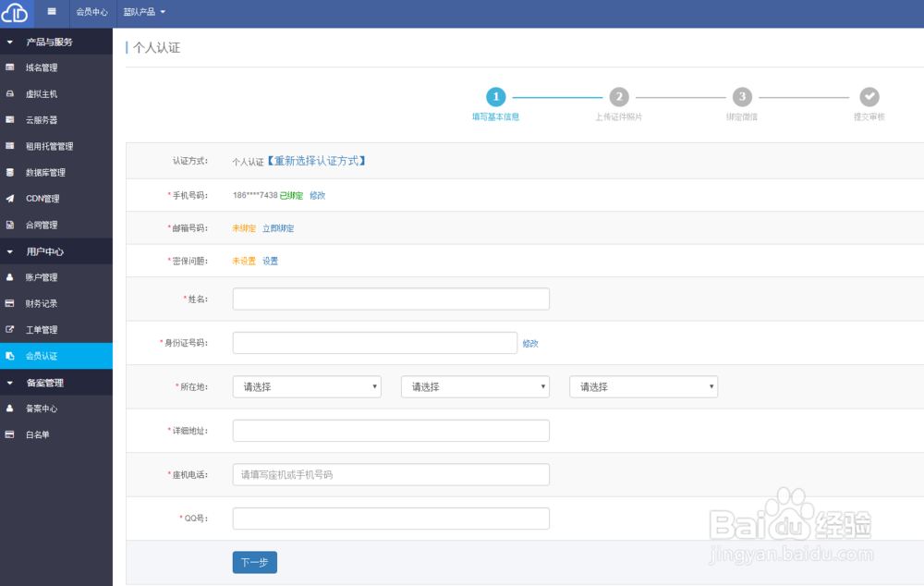Click 立即绑定 email link
This screenshot has height=586, width=924.
278,228
